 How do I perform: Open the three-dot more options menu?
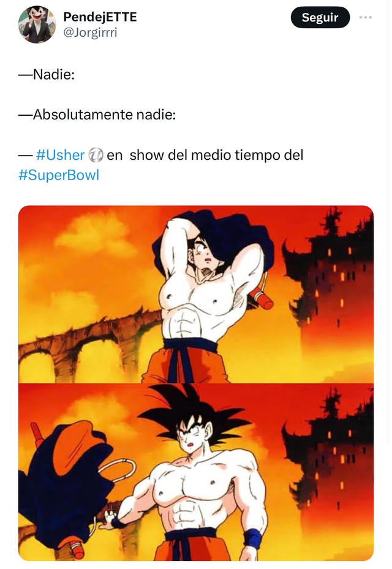point(366,17)
